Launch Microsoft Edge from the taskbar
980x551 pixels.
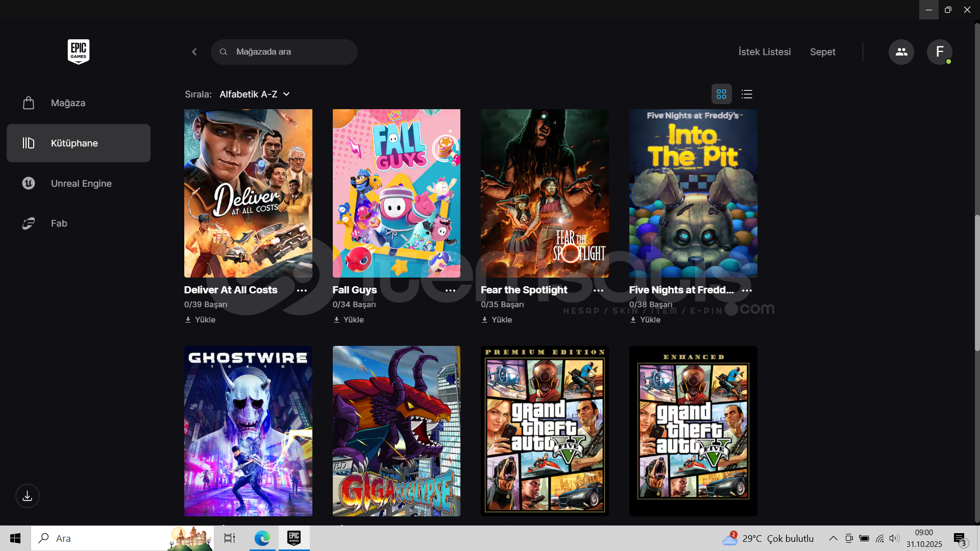point(262,538)
